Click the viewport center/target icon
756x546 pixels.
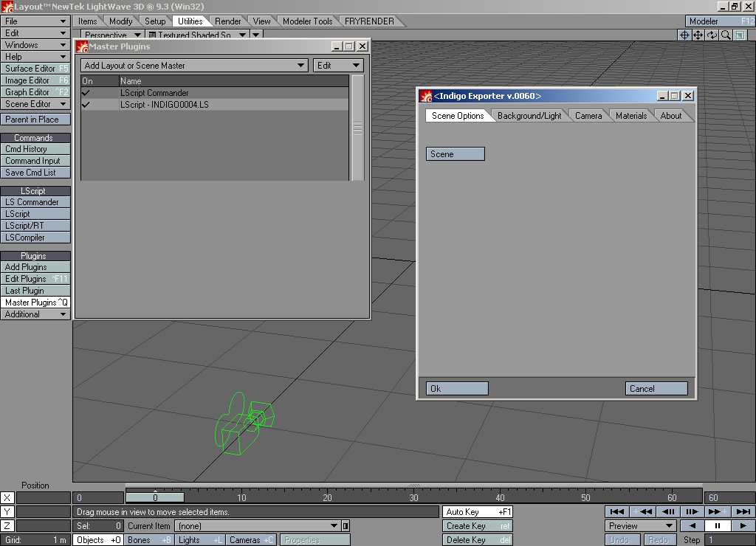click(x=684, y=35)
